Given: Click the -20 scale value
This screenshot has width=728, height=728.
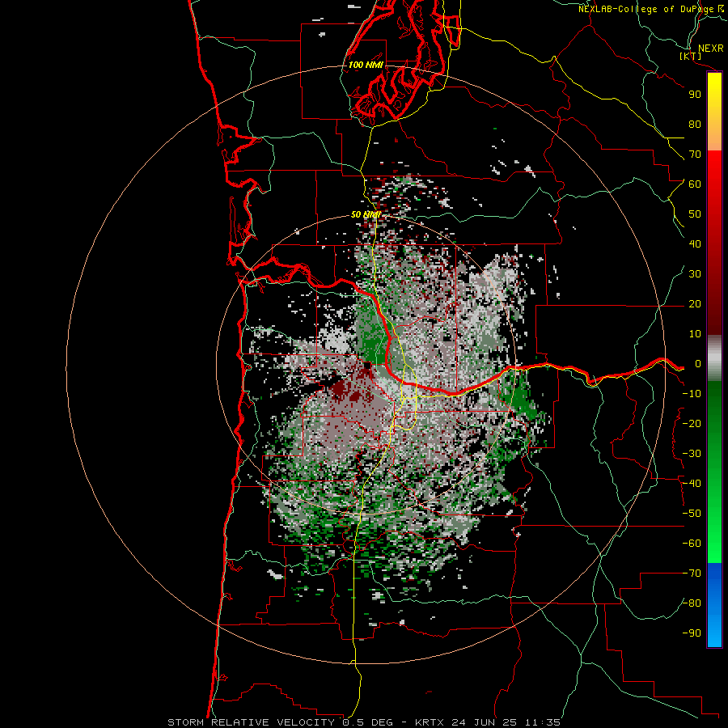Looking at the screenshot, I should click(692, 424).
